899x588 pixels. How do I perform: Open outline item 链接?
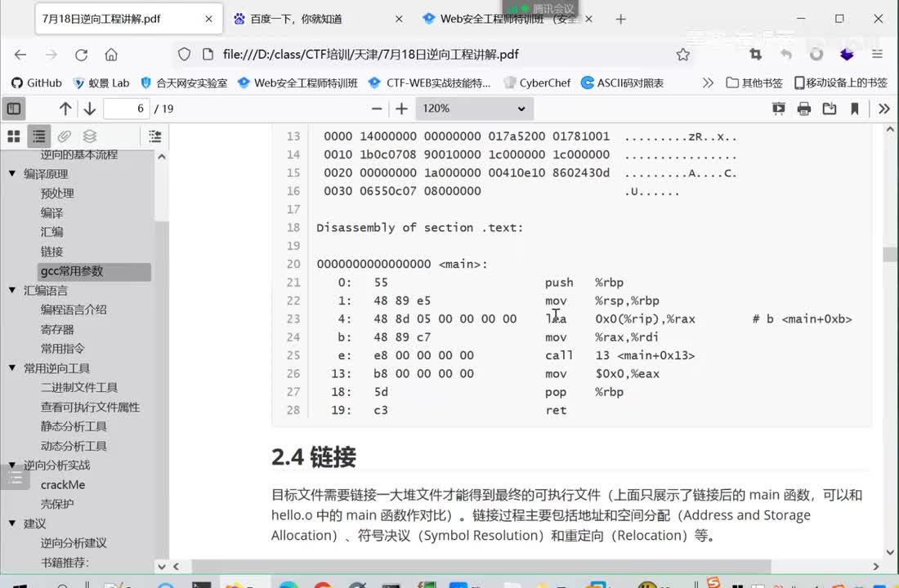[x=51, y=252]
